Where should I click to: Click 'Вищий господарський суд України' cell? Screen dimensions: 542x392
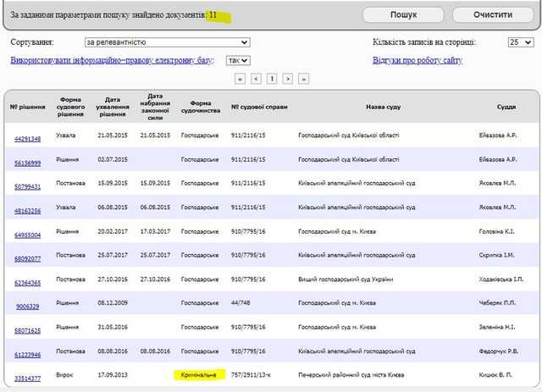click(346, 279)
